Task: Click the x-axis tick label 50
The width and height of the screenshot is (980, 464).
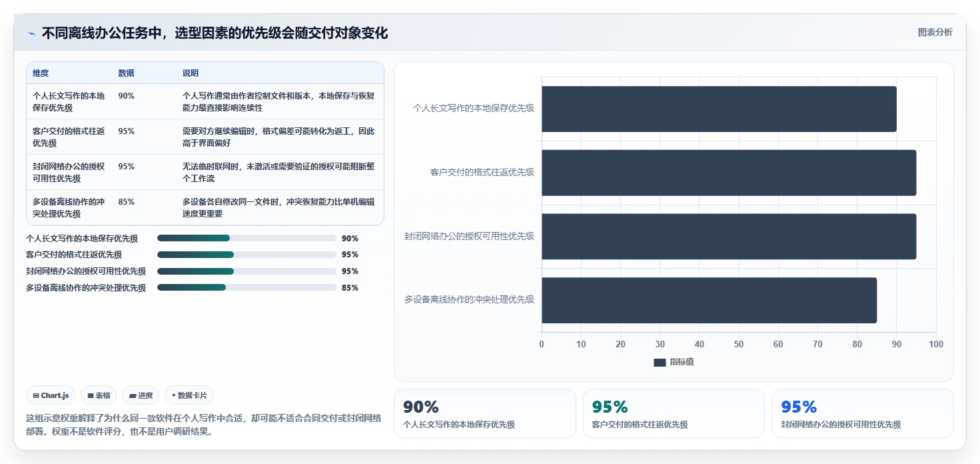Action: pyautogui.click(x=739, y=344)
